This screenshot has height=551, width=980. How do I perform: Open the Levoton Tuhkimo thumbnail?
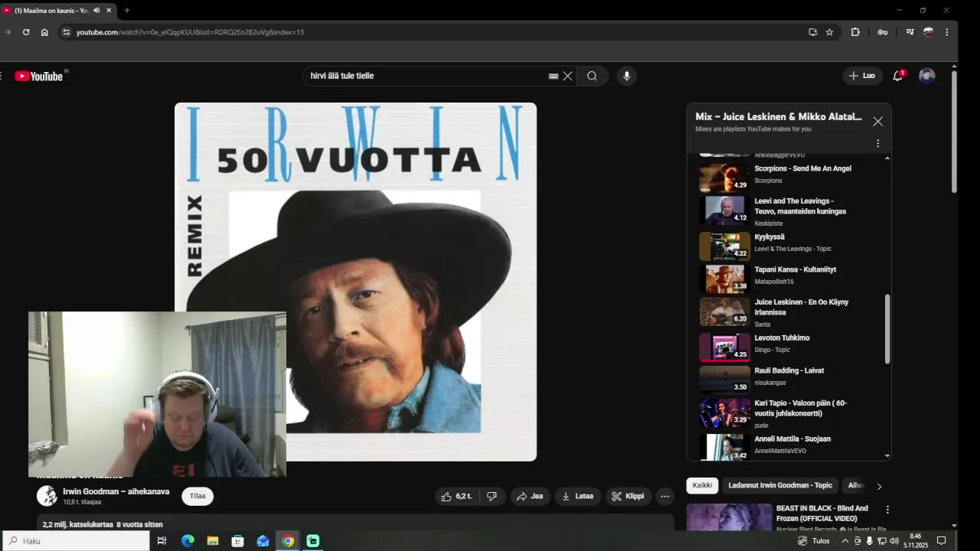click(724, 347)
